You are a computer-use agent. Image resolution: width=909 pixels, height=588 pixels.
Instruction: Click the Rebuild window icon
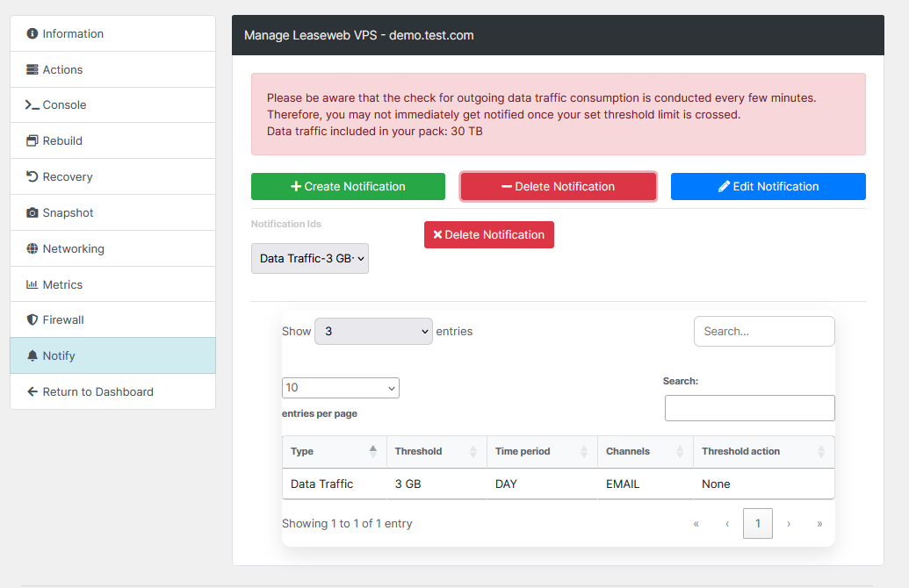point(32,140)
